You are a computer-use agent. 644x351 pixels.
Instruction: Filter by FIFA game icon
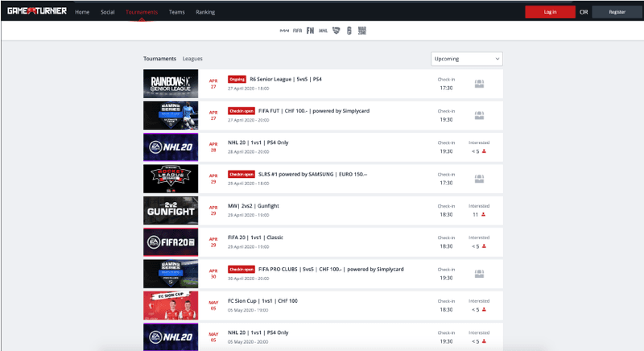tap(297, 31)
